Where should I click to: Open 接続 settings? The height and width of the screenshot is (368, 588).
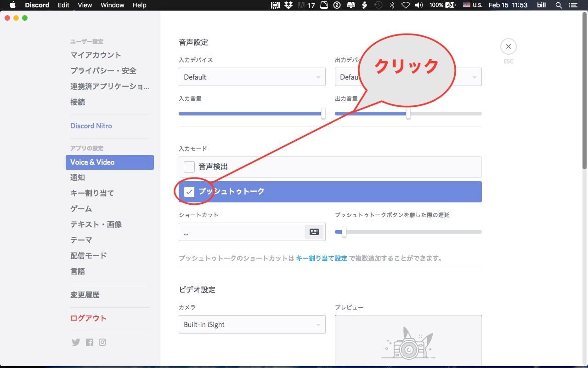click(78, 102)
